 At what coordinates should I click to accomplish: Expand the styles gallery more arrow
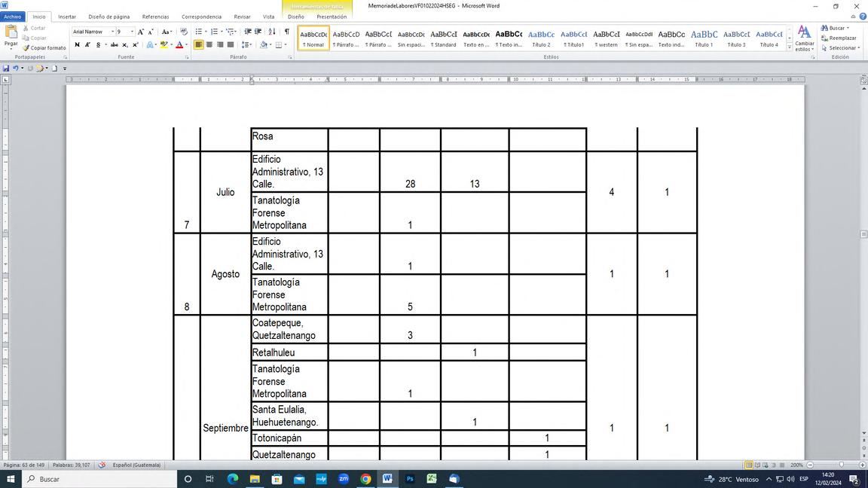pos(790,48)
